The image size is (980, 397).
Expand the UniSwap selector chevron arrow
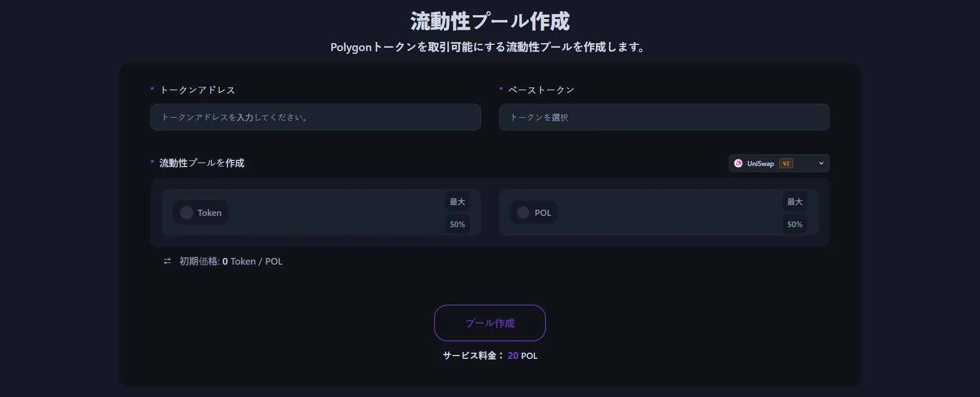821,163
